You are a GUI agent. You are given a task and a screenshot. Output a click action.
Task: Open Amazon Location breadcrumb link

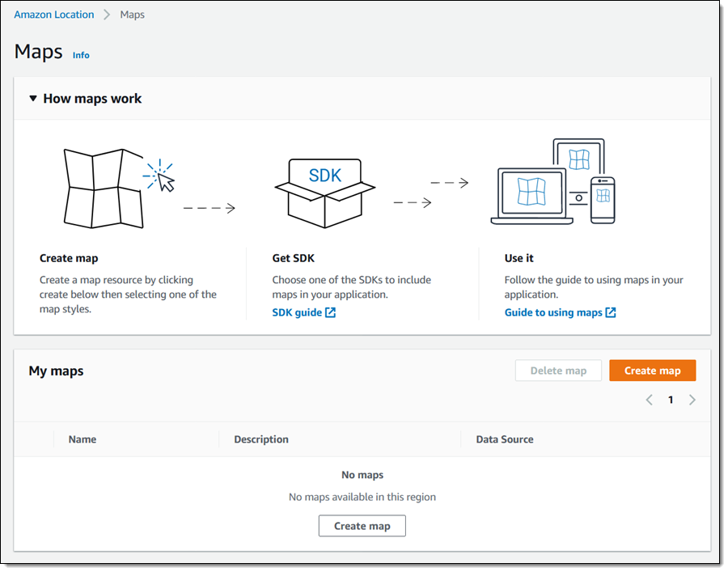pos(54,15)
